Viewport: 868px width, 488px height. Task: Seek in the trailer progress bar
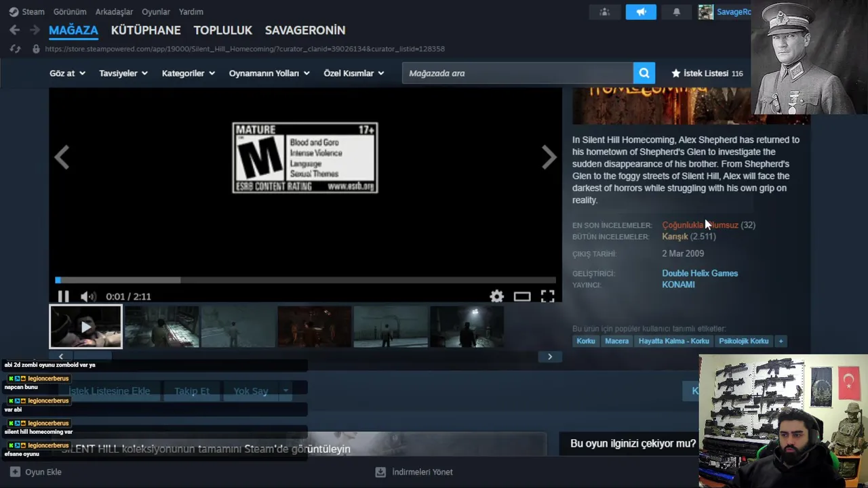305,280
